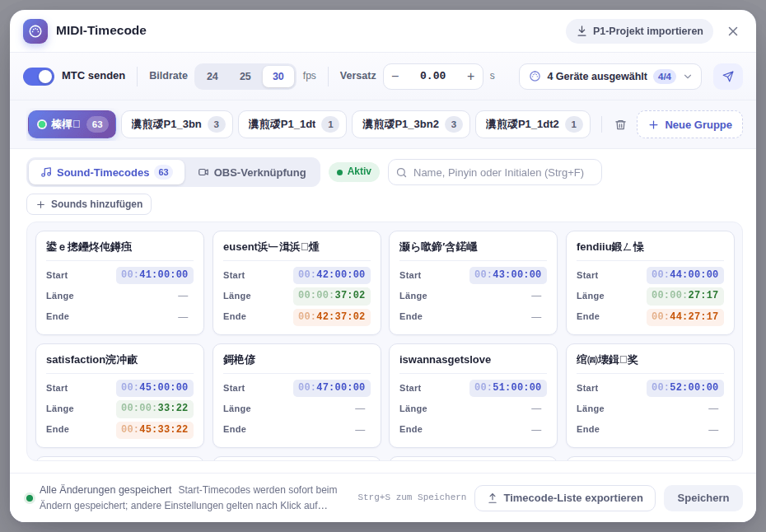Click the iswannasgetslove card title
The width and height of the screenshot is (766, 532).
coord(445,360)
